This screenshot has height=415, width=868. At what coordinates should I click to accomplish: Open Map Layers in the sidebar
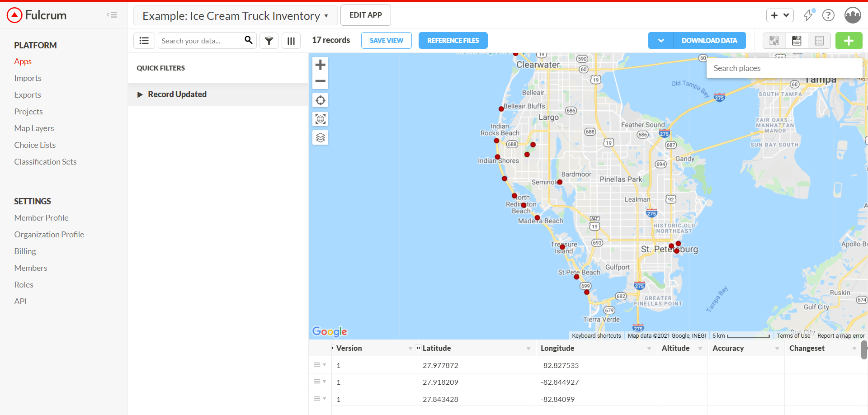(34, 128)
